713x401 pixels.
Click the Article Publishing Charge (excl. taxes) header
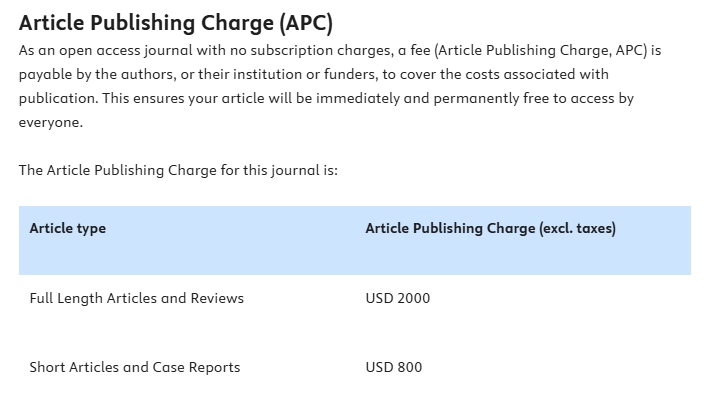[x=490, y=228]
